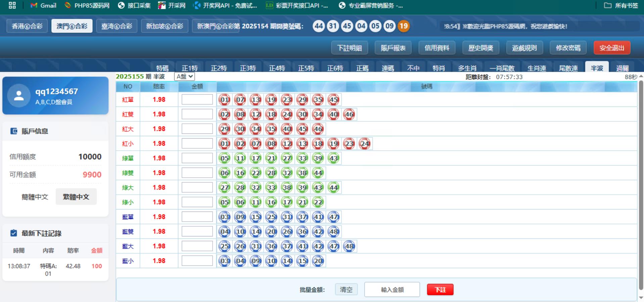Click the browser apps grid icon
This screenshot has height=302, width=644.
click(x=12, y=5)
